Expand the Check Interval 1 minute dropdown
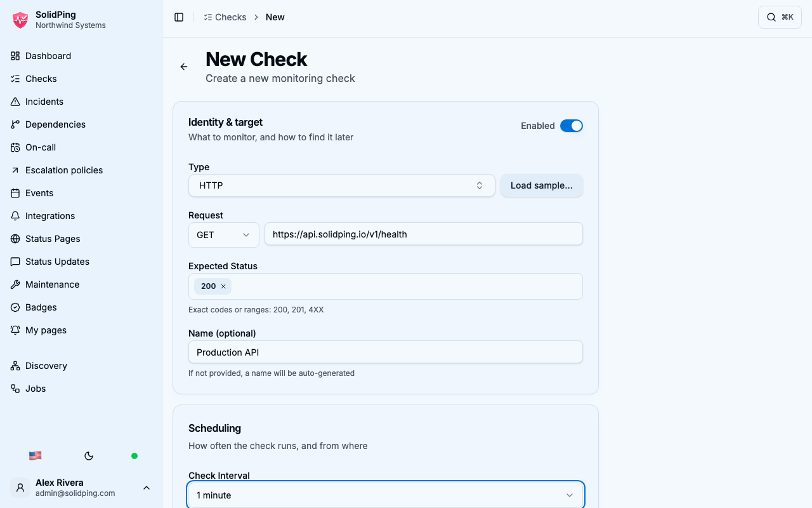Image resolution: width=812 pixels, height=508 pixels. click(386, 495)
